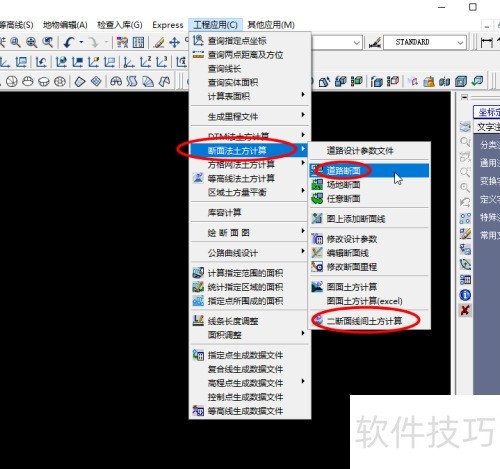Viewport: 500px width, 469px height.
Task: Expand the 计算表面积 submenu
Action: (x=250, y=96)
